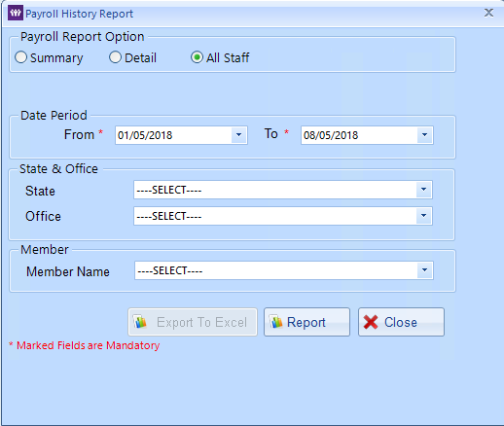Click the Export To Excel button label
504x426 pixels.
pos(201,322)
